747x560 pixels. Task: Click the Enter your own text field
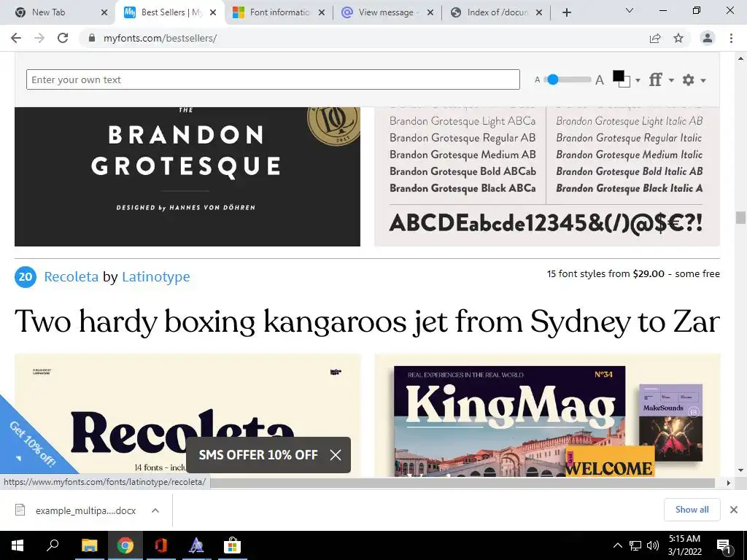coord(273,79)
